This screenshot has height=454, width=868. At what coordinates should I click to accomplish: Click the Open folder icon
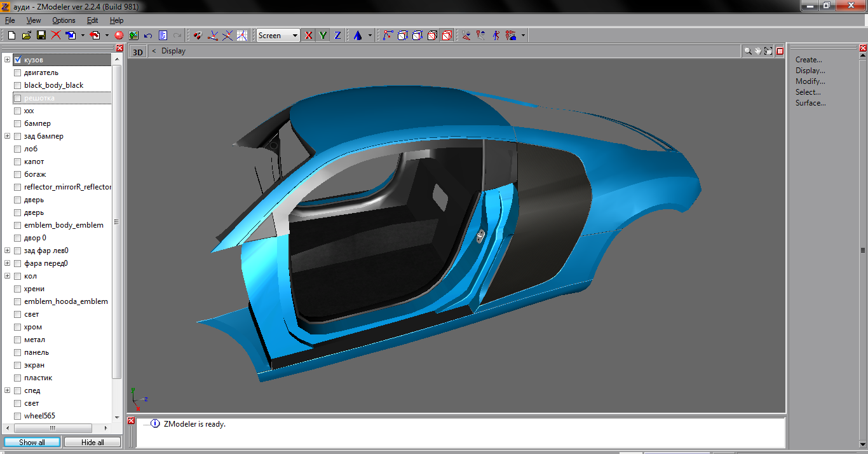coord(26,36)
